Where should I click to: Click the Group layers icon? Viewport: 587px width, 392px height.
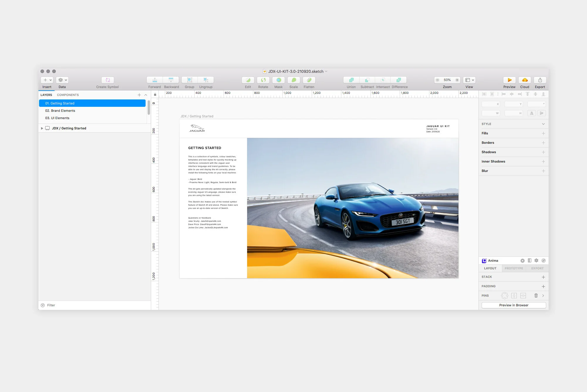[190, 80]
